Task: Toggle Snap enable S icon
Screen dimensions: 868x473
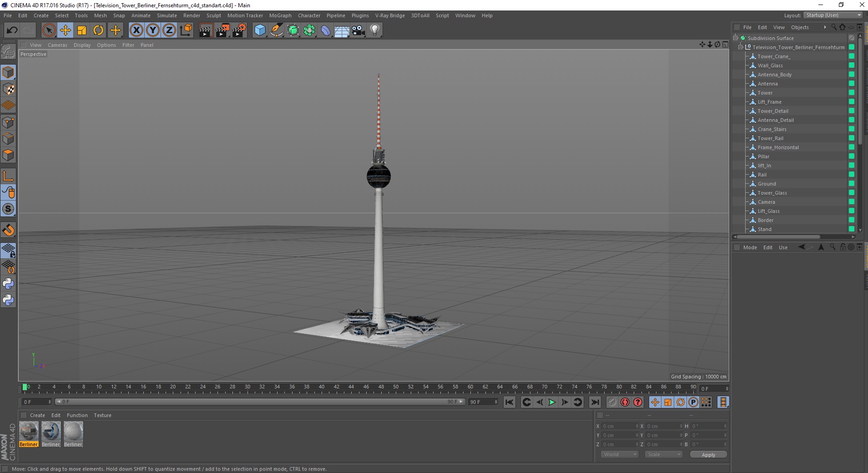Action: coord(9,209)
